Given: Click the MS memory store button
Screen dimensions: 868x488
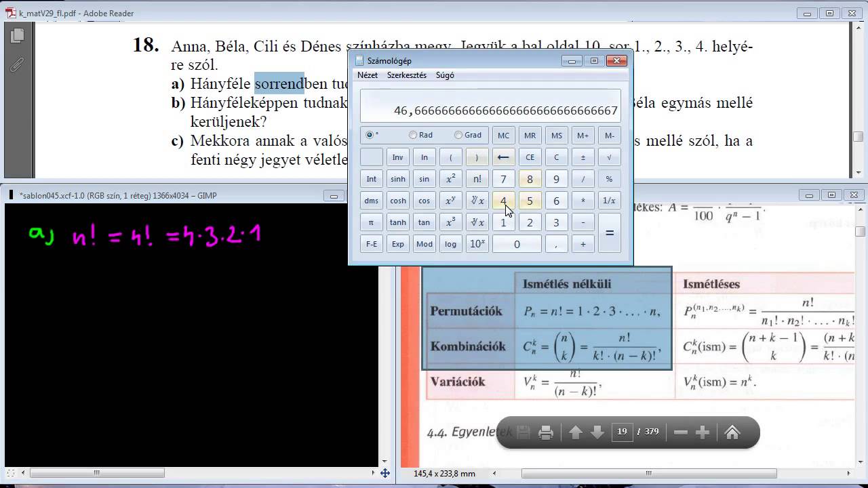Looking at the screenshot, I should [x=556, y=136].
